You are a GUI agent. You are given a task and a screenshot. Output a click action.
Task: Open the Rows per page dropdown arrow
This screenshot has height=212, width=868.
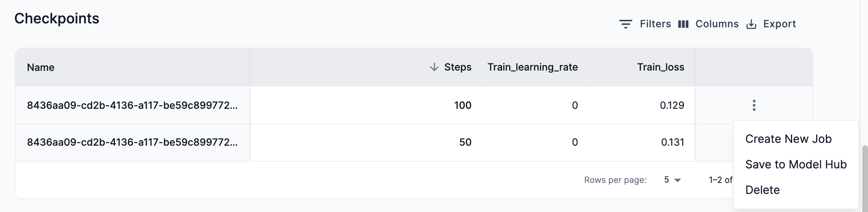678,180
